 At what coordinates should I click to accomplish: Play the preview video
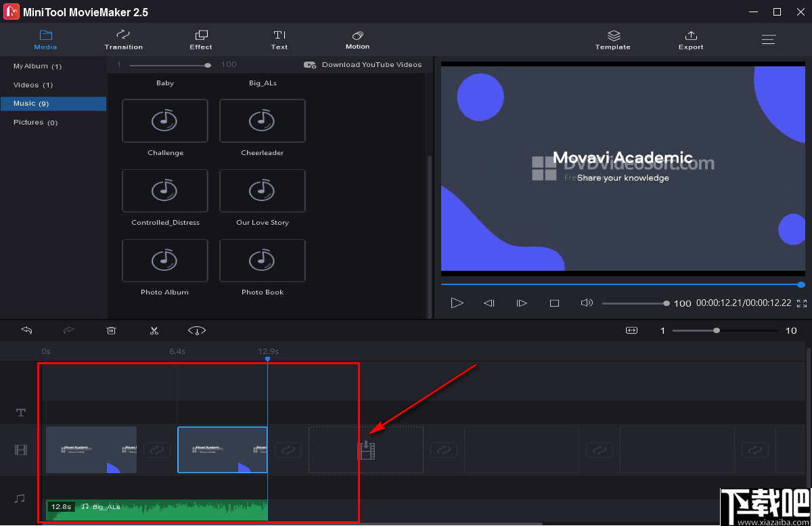(x=457, y=303)
